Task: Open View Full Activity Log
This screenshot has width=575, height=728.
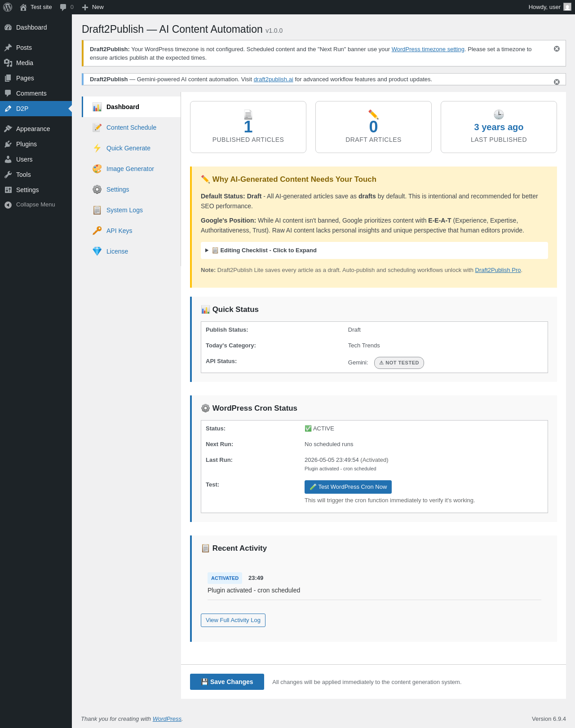Action: pyautogui.click(x=233, y=620)
